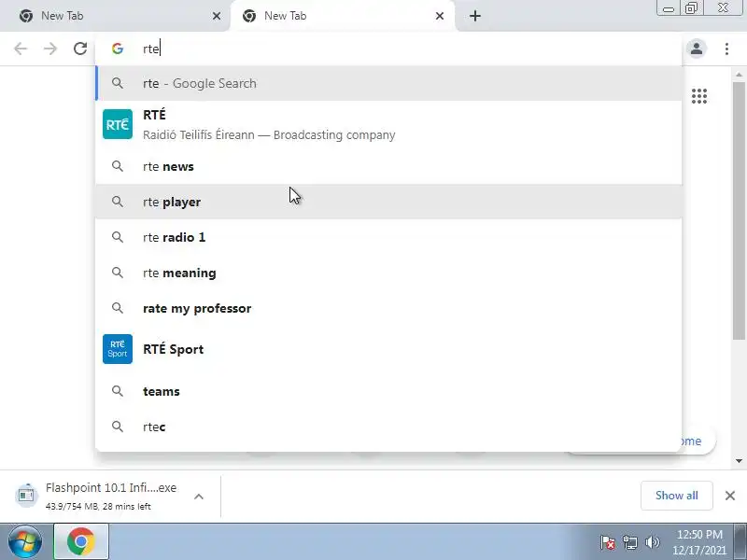Screen dimensions: 747x560
Task: Open the Action Center flag icon
Action: pos(608,542)
